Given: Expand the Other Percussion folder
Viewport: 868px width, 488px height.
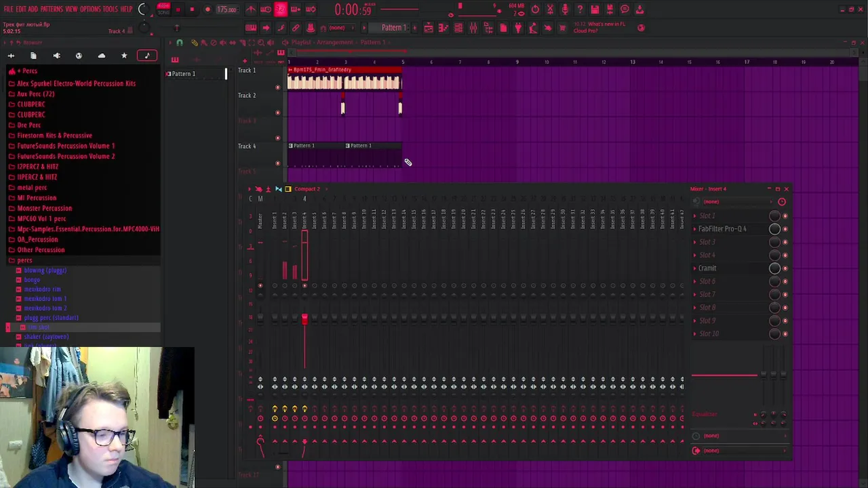Looking at the screenshot, I should 41,249.
